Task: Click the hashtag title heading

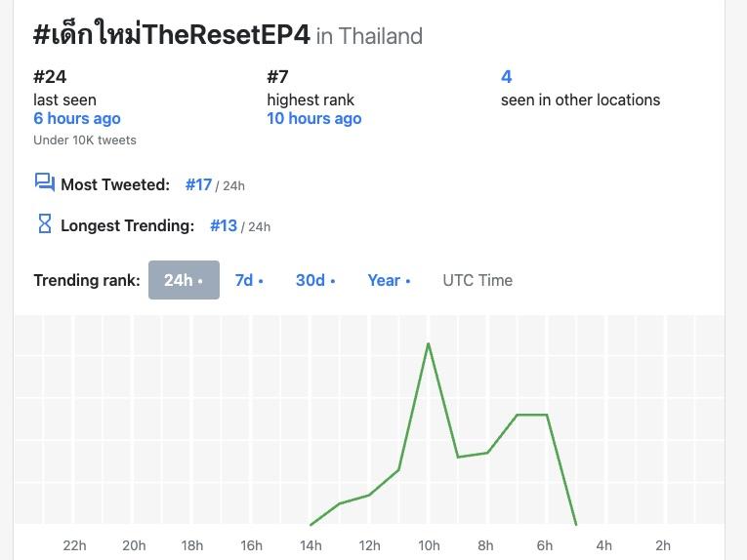Action: 172,35
